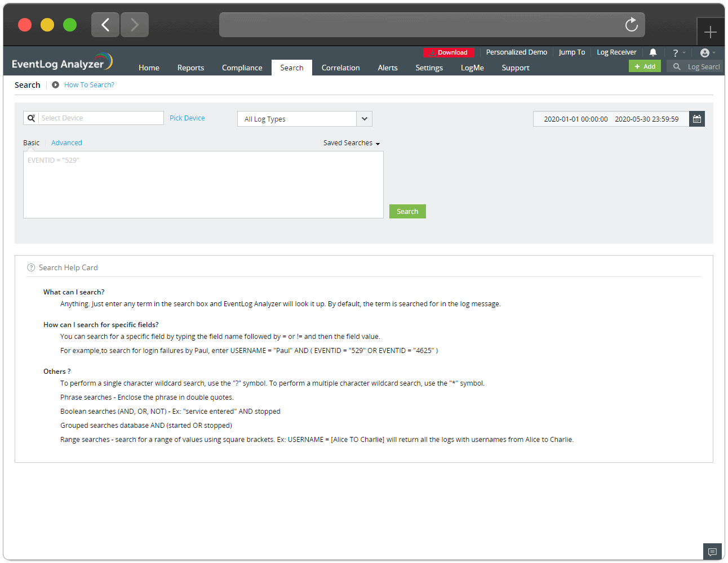Click the 'Grouped searches' help line
This screenshot has height=563, width=728.
(x=146, y=426)
